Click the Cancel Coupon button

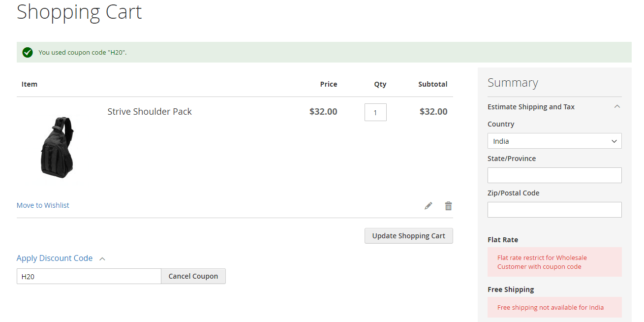click(x=193, y=276)
